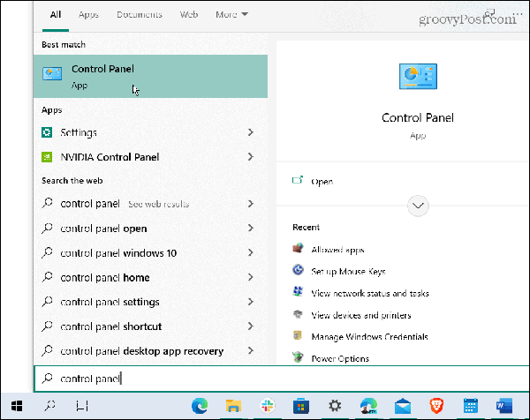This screenshot has height=420, width=530.
Task: Open Calendar app from the taskbar
Action: [471, 406]
